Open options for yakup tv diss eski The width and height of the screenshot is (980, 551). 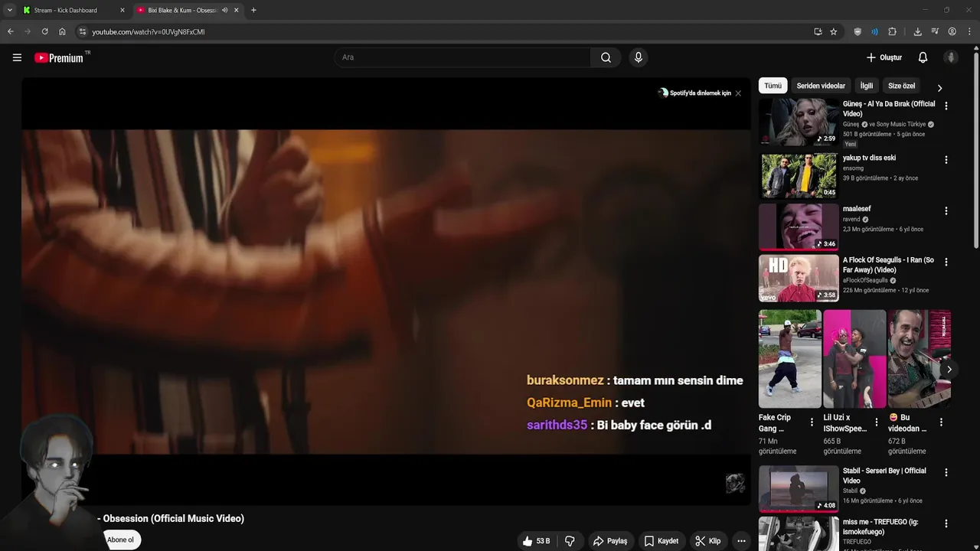pos(946,160)
